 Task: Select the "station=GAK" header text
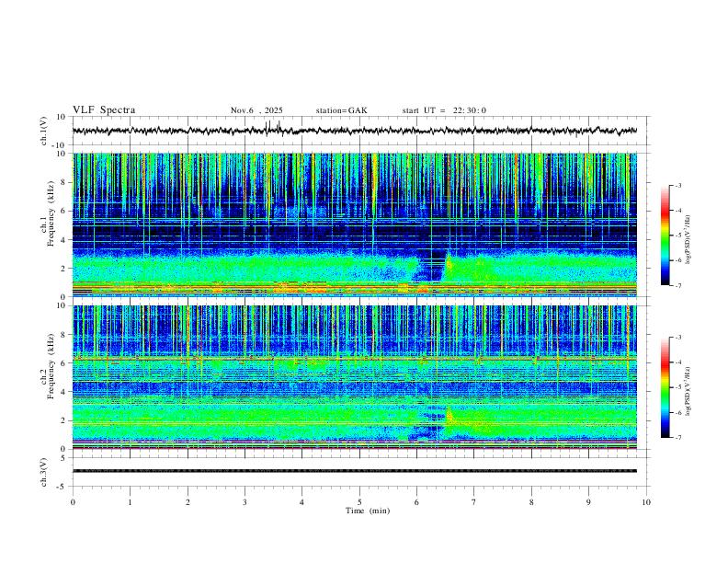pyautogui.click(x=341, y=110)
